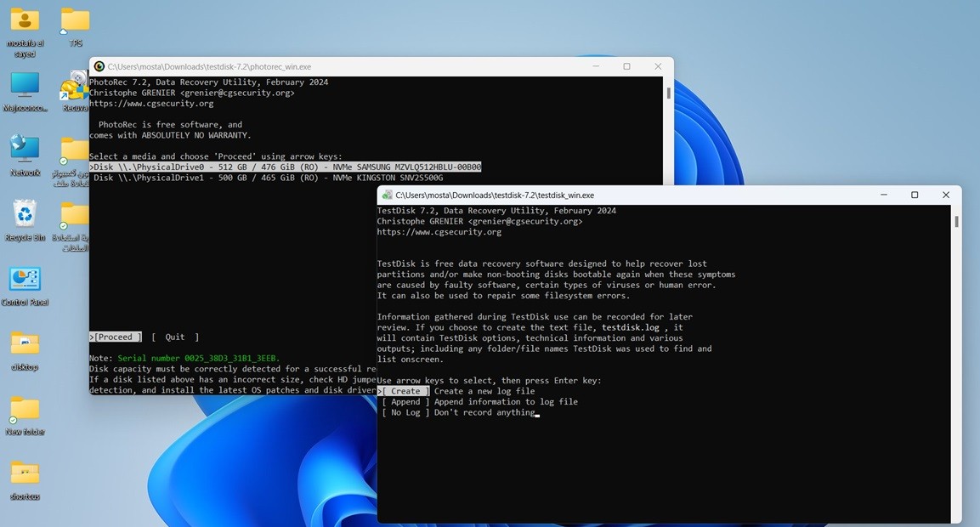Choose the No Log option in TestDisk
Viewport: 980px width, 527px height.
pos(405,412)
